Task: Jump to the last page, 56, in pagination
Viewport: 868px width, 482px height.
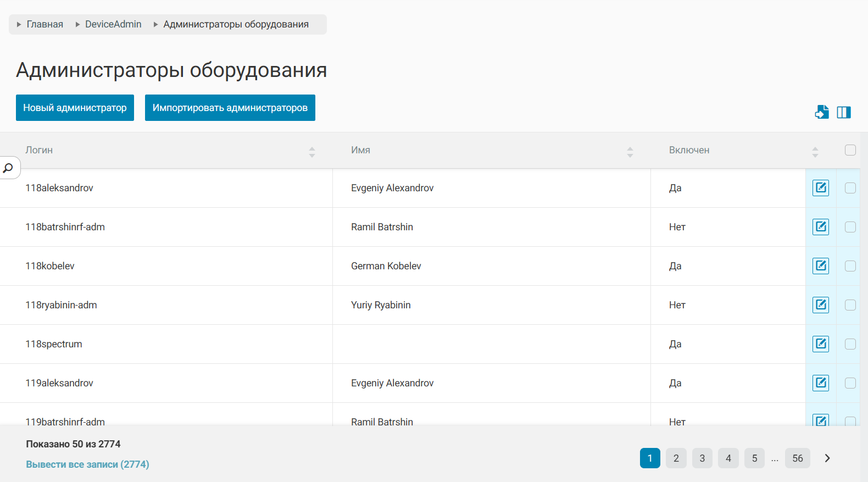Action: click(797, 458)
